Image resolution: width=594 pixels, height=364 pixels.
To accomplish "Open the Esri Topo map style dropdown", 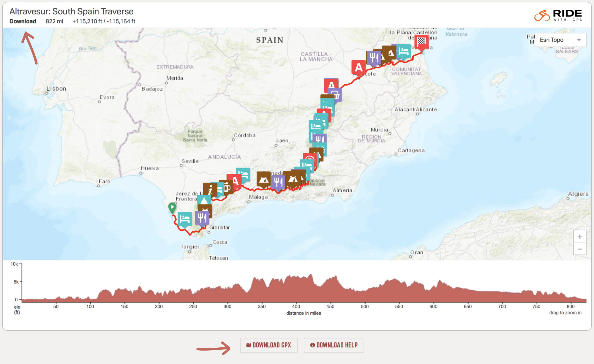I will tap(560, 40).
